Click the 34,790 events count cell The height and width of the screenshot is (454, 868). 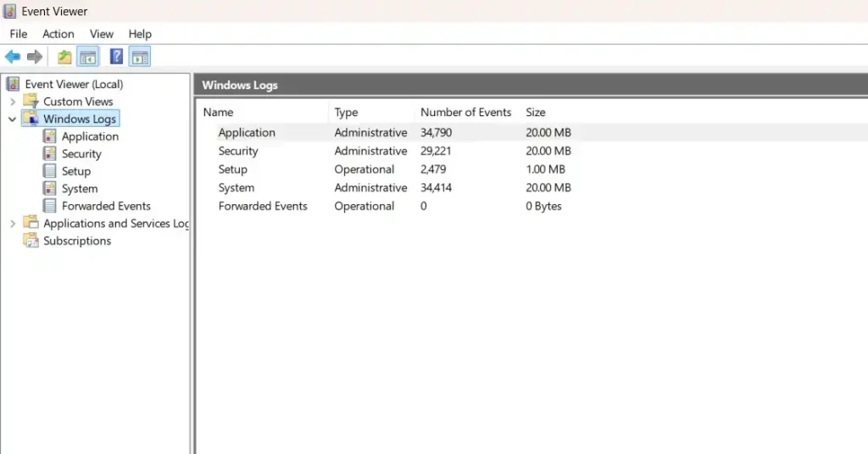[436, 132]
